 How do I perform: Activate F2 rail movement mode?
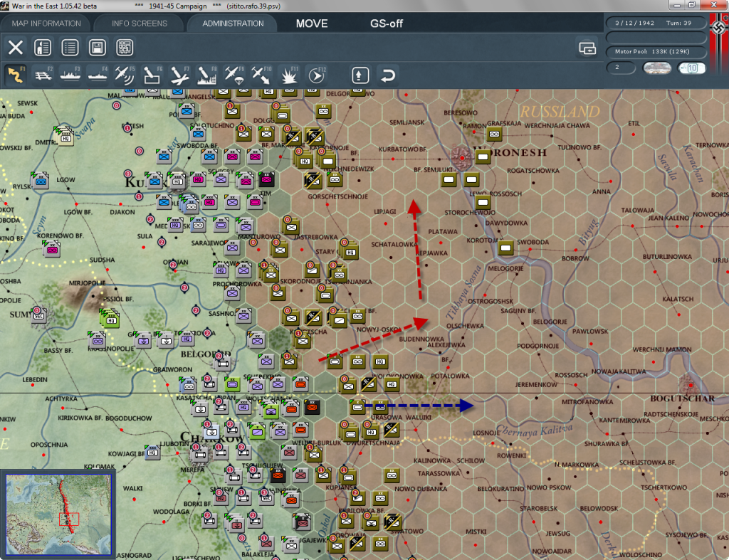pos(43,75)
